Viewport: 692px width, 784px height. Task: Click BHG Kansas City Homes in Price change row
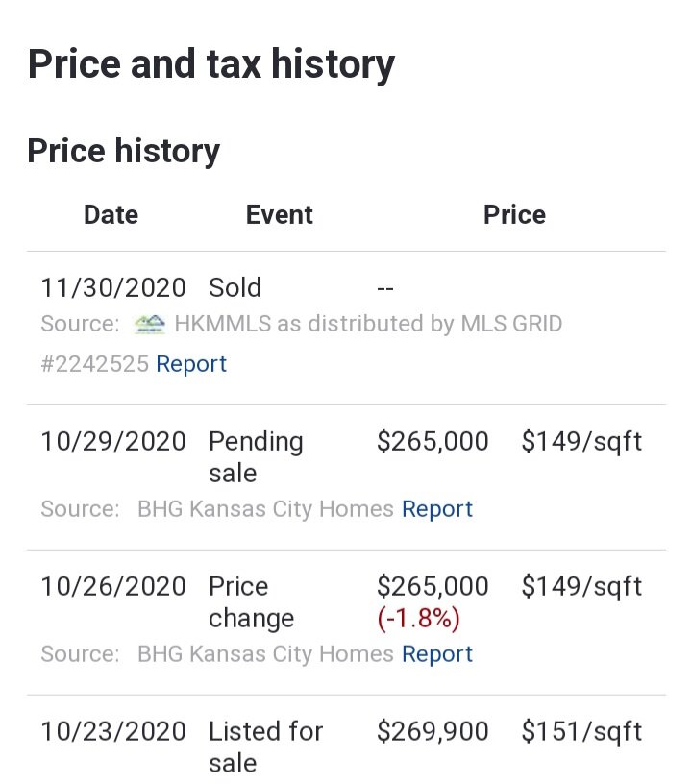(265, 654)
